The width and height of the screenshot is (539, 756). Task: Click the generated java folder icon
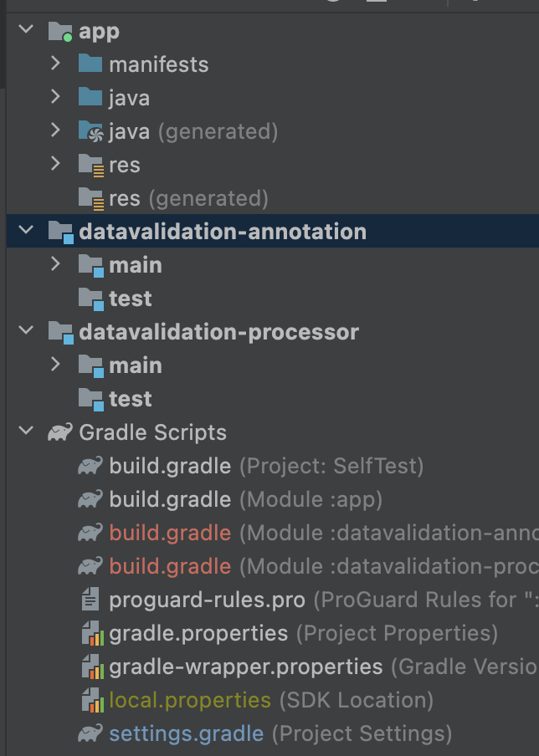point(90,131)
